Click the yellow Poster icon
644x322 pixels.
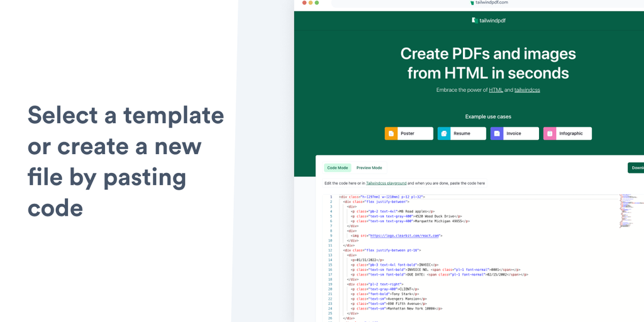tap(391, 133)
